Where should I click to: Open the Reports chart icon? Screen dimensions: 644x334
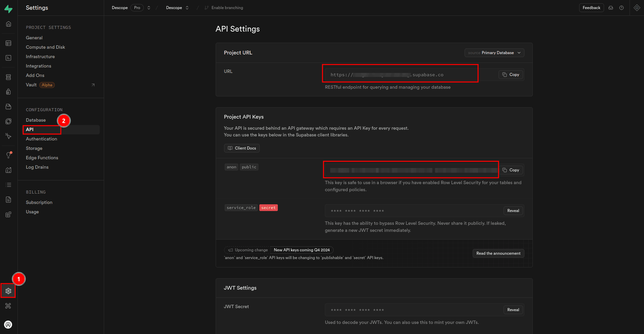tap(8, 170)
